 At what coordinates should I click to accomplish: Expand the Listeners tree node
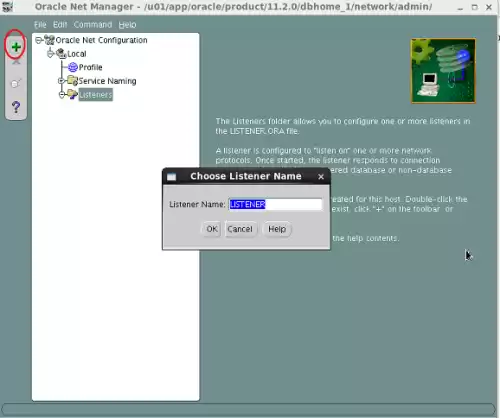tap(62, 95)
